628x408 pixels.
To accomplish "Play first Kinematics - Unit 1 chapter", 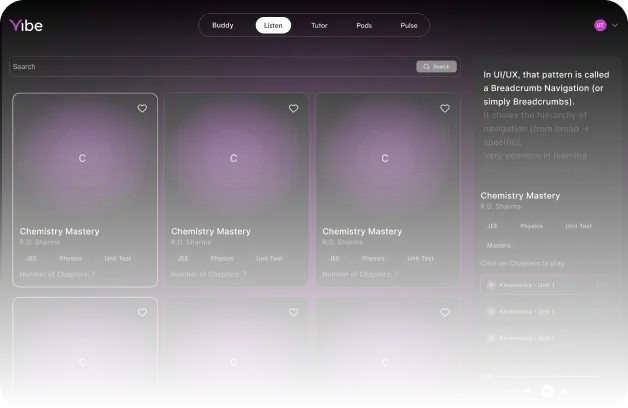I will 600,285.
